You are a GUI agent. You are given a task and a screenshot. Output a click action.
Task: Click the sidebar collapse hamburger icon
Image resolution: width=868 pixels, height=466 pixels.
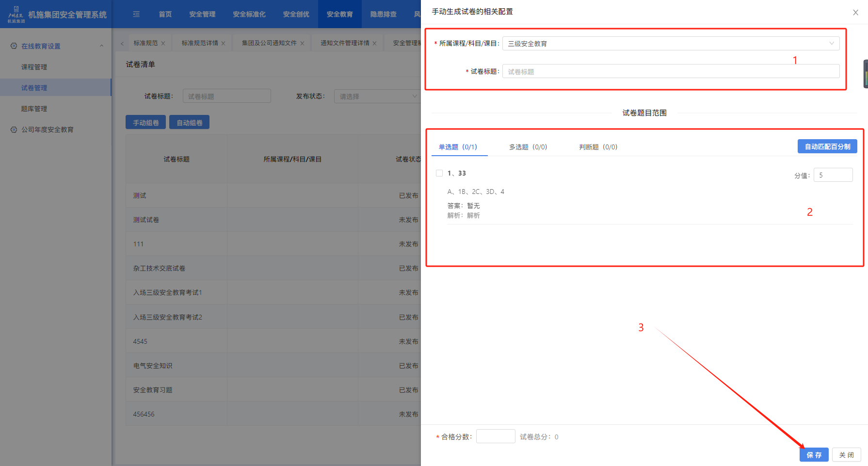[136, 15]
